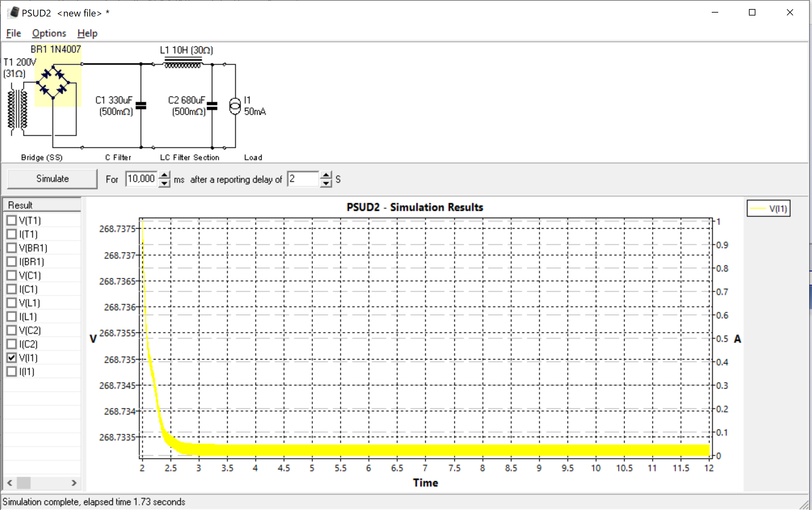This screenshot has width=812, height=510.
Task: Enable the V(L1) result checkbox
Action: click(11, 303)
